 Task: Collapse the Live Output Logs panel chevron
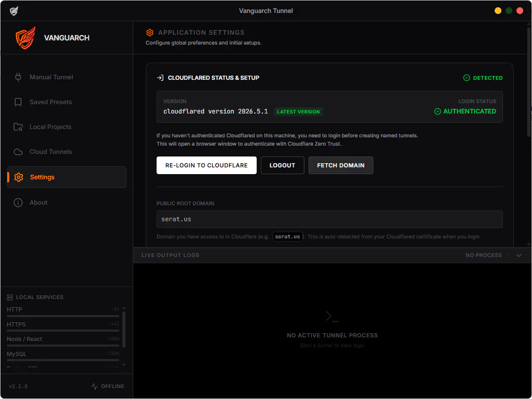pyautogui.click(x=519, y=255)
